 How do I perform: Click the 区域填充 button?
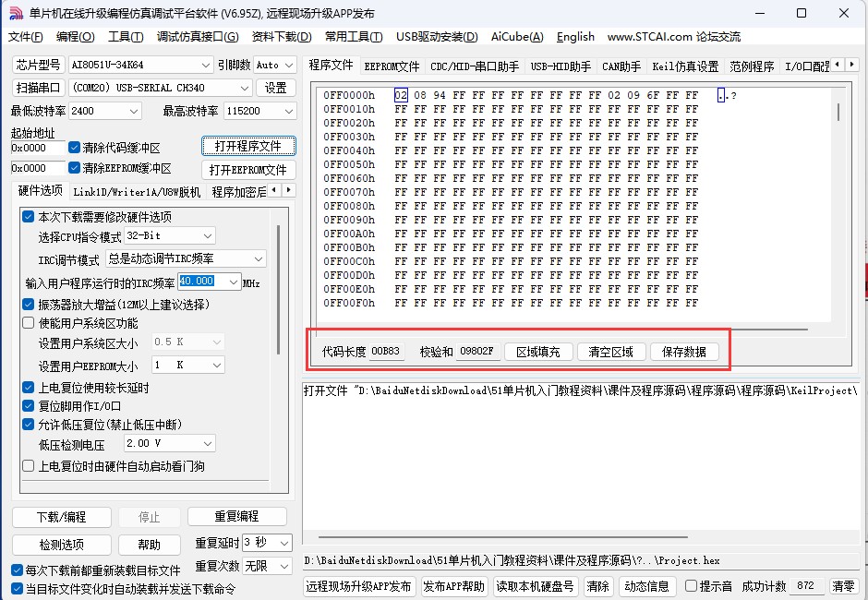click(538, 352)
